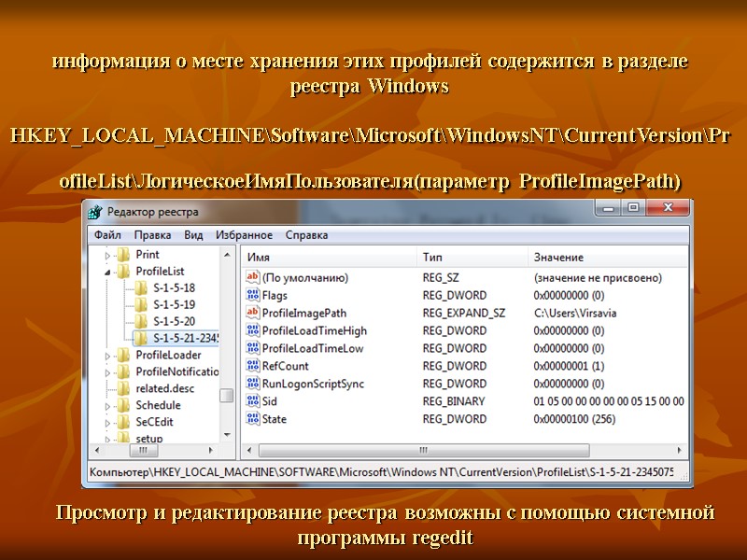
Task: Expand the ProfileNotification tree node
Action: click(107, 372)
